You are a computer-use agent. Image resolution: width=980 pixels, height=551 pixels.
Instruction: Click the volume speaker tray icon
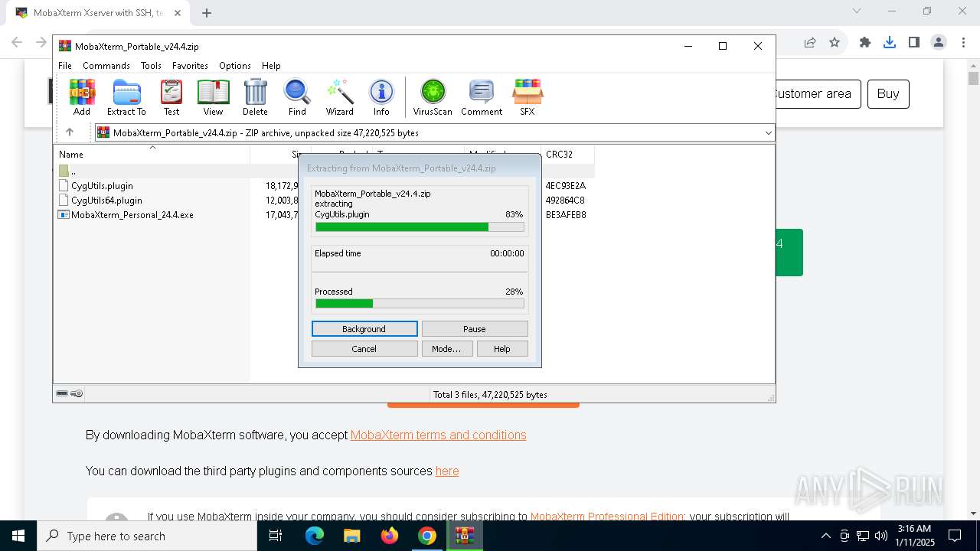(880, 536)
